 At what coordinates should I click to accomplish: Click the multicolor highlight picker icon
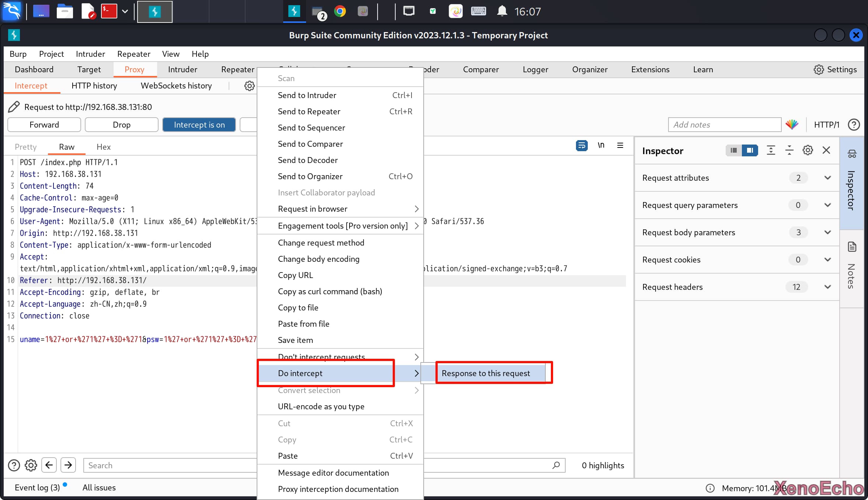(792, 125)
